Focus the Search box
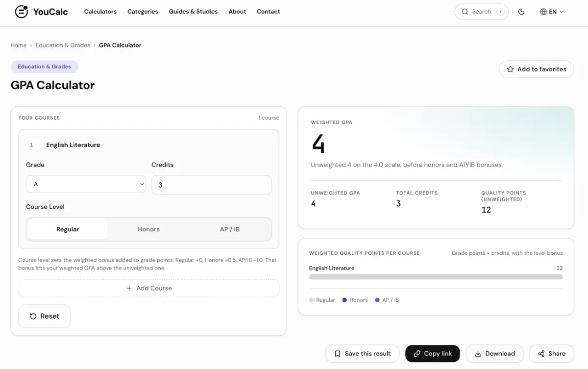This screenshot has height=369, width=588. [x=482, y=12]
